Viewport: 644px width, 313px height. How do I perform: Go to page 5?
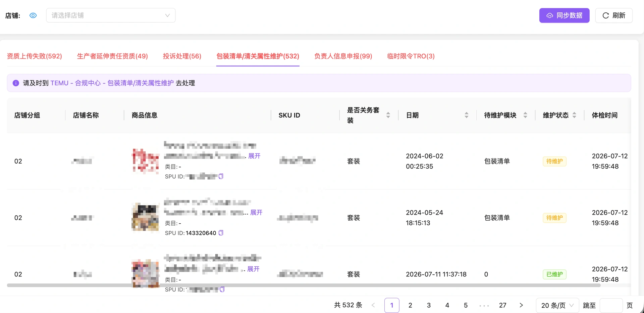click(x=466, y=305)
